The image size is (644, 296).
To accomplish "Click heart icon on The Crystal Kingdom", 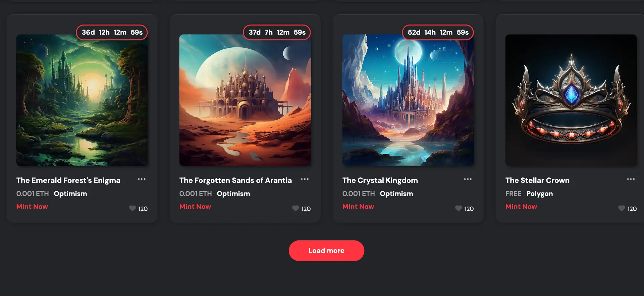I will pos(459,208).
